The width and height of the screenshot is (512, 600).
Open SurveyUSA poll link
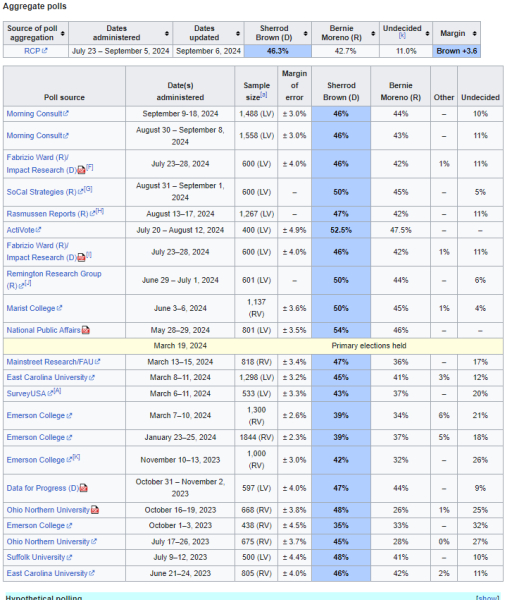[29, 394]
